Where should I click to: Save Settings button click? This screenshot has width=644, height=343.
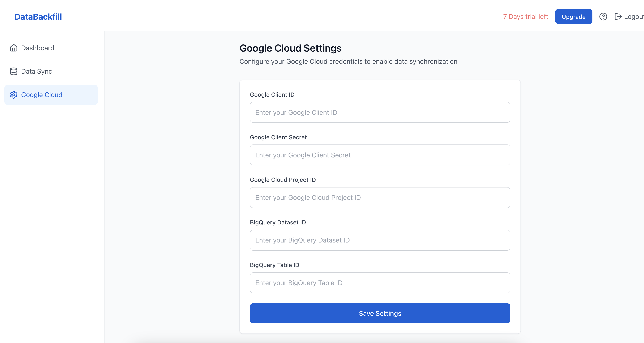pos(380,313)
